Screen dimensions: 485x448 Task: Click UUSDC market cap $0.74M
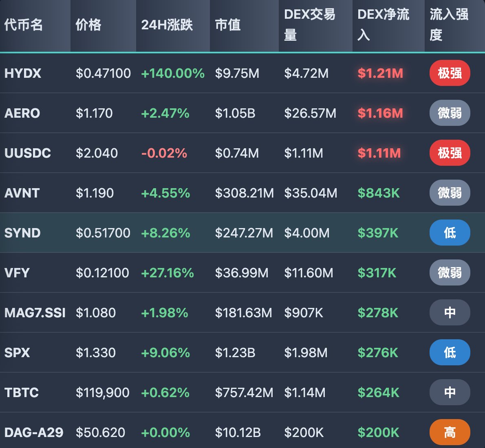(x=237, y=153)
